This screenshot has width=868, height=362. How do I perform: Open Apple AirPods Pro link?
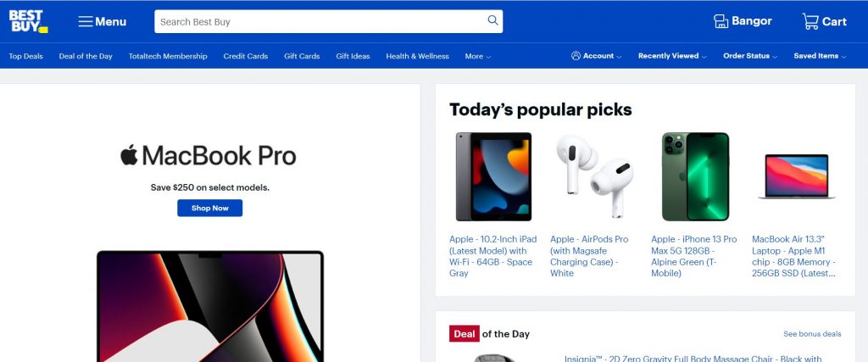(x=589, y=256)
